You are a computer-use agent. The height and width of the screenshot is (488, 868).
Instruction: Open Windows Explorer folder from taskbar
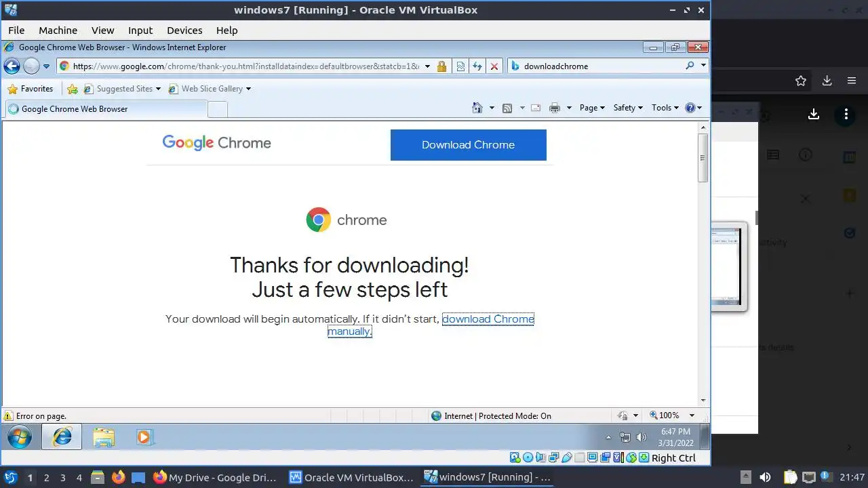click(x=104, y=437)
